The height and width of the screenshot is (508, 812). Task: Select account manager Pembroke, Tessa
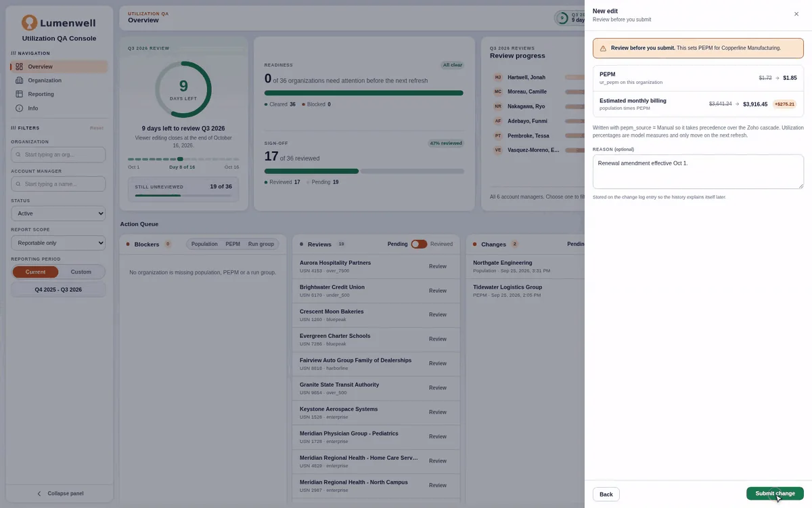(x=528, y=135)
